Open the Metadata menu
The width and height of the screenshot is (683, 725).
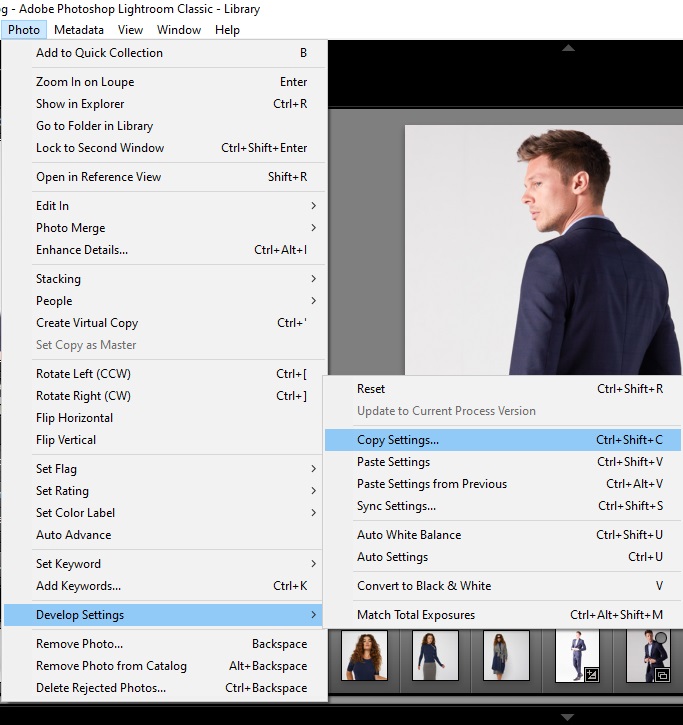click(x=79, y=30)
